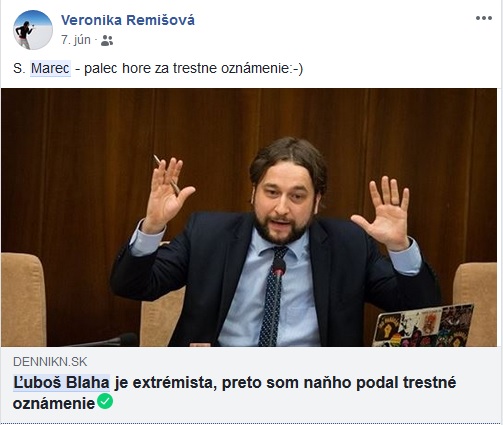Open the article headline about extrémista
Viewport: 503px width, 425px height.
(234, 393)
